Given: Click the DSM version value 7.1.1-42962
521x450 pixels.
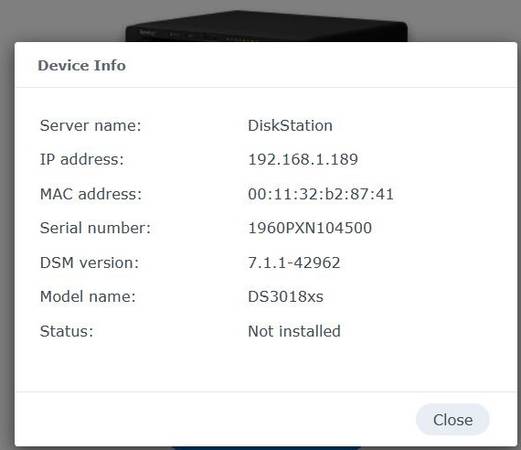Looking at the screenshot, I should pyautogui.click(x=294, y=263).
